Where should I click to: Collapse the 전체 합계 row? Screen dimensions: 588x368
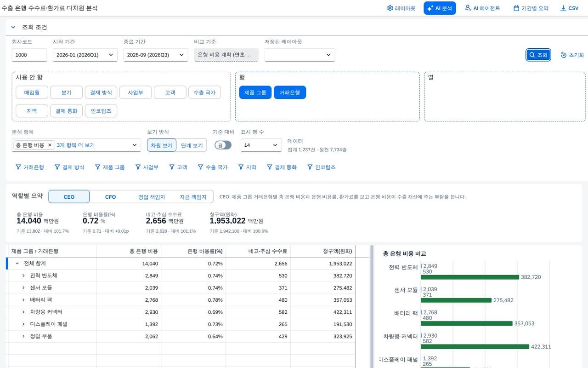(x=17, y=264)
